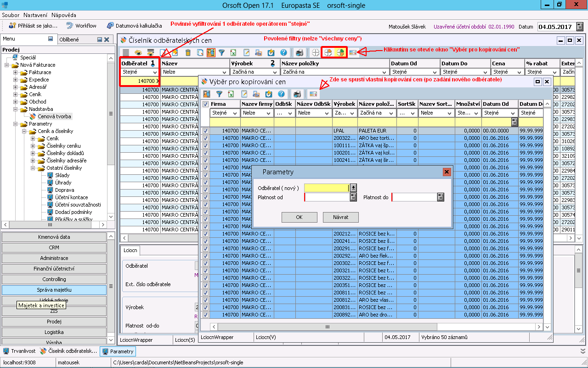
Task: Expand the Fakturace tree node
Action: pyautogui.click(x=16, y=72)
